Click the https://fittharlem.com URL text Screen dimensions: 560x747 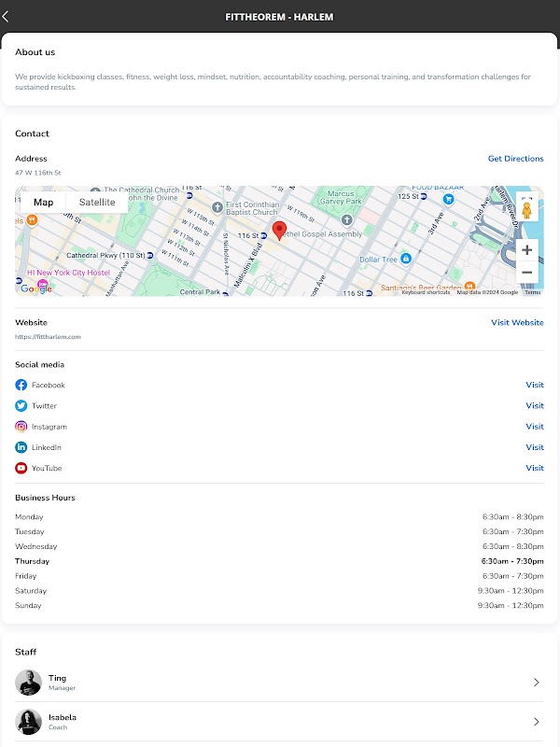(48, 337)
